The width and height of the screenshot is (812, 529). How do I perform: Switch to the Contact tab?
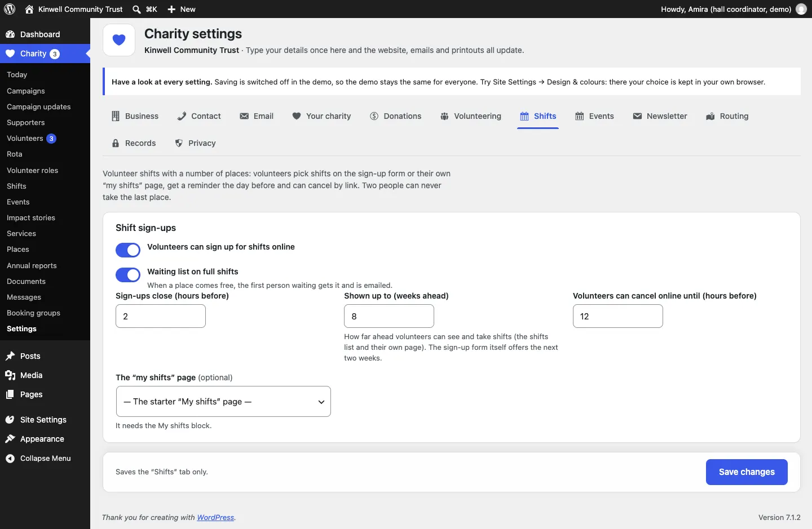click(199, 116)
